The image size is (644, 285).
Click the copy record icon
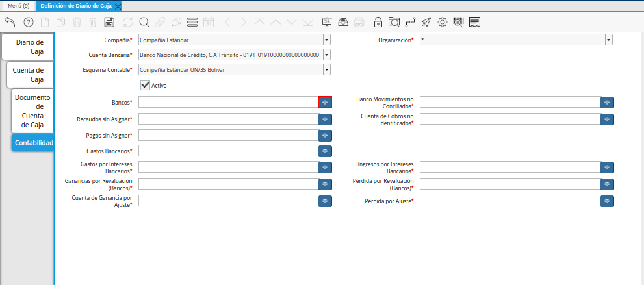pos(61,22)
